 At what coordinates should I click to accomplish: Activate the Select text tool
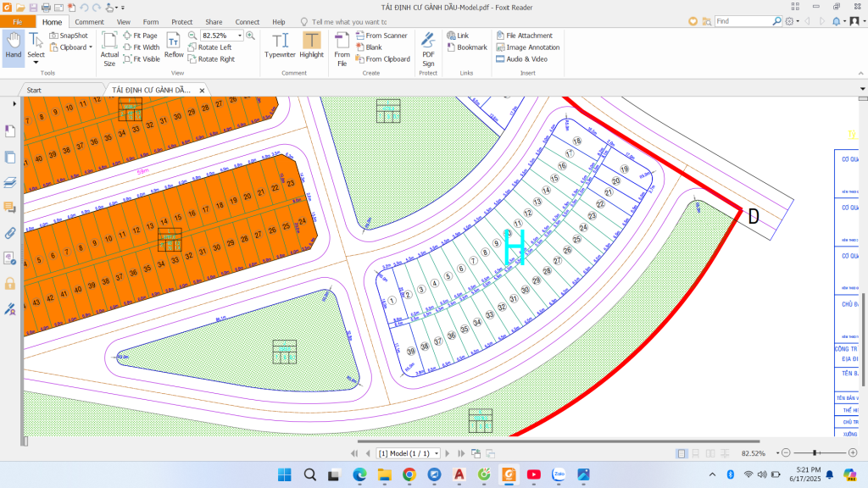coord(36,47)
